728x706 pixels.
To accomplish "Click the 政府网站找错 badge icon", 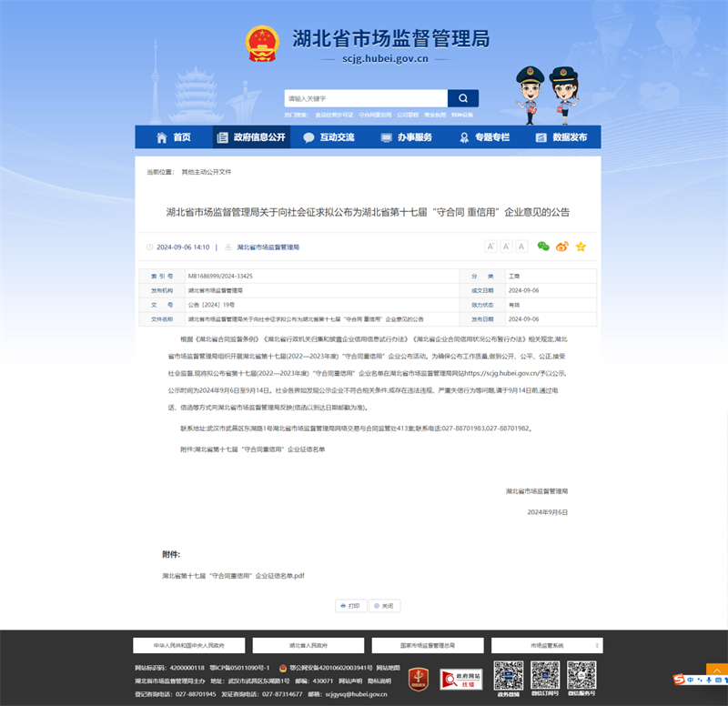I will coord(460,679).
